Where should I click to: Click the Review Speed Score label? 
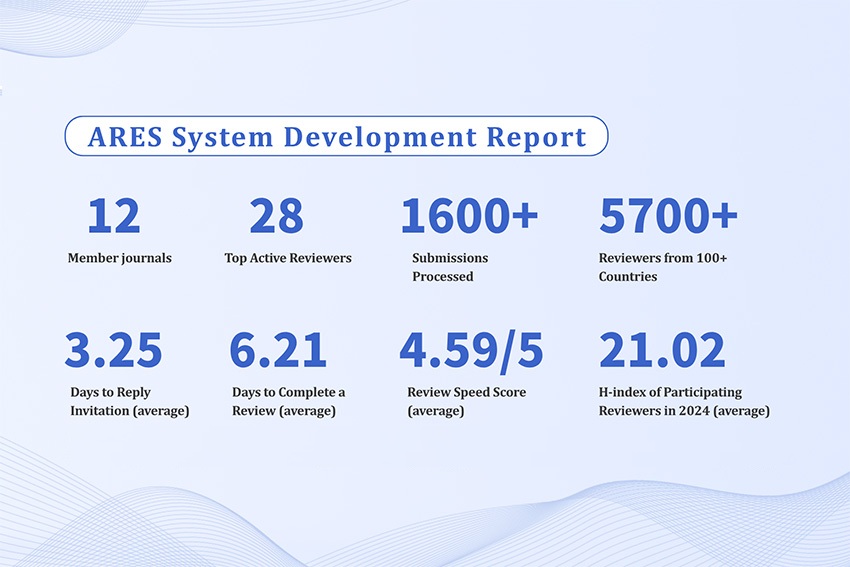pyautogui.click(x=460, y=401)
